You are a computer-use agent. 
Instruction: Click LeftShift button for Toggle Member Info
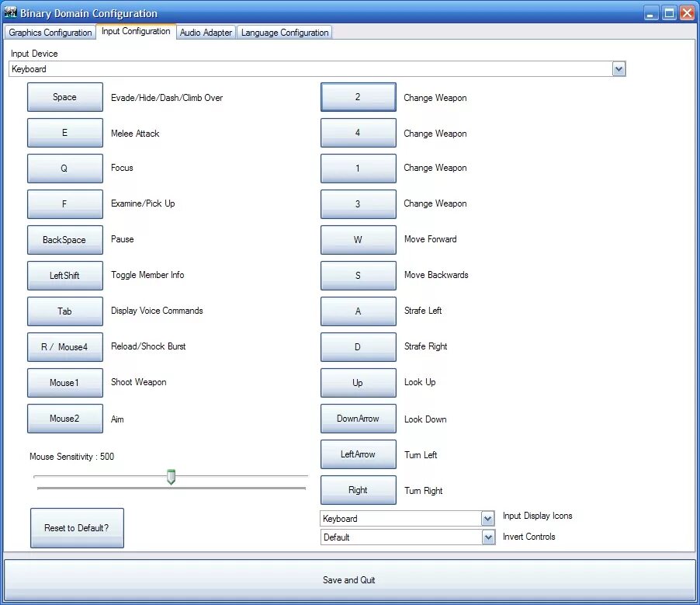[64, 276]
